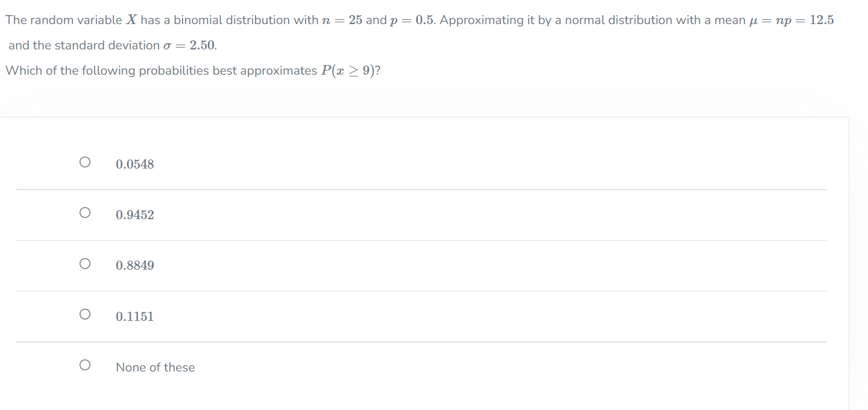Select the 'None of these' radio button
868x410 pixels.
tap(85, 364)
